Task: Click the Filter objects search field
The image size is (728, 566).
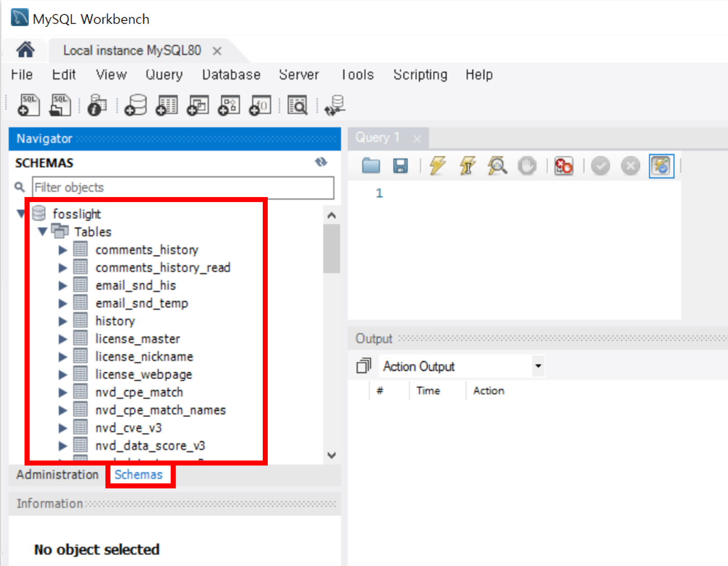Action: (183, 188)
